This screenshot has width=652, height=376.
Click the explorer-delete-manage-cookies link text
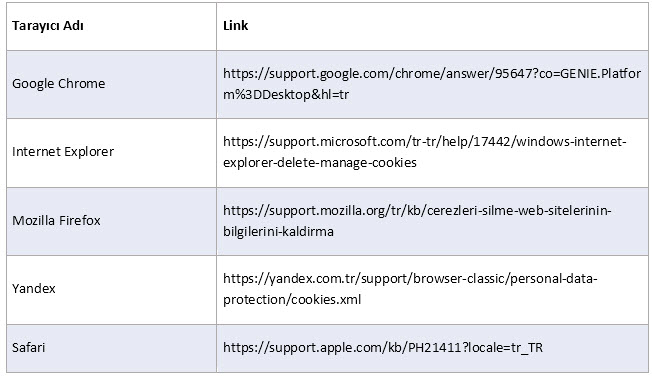coord(320,163)
